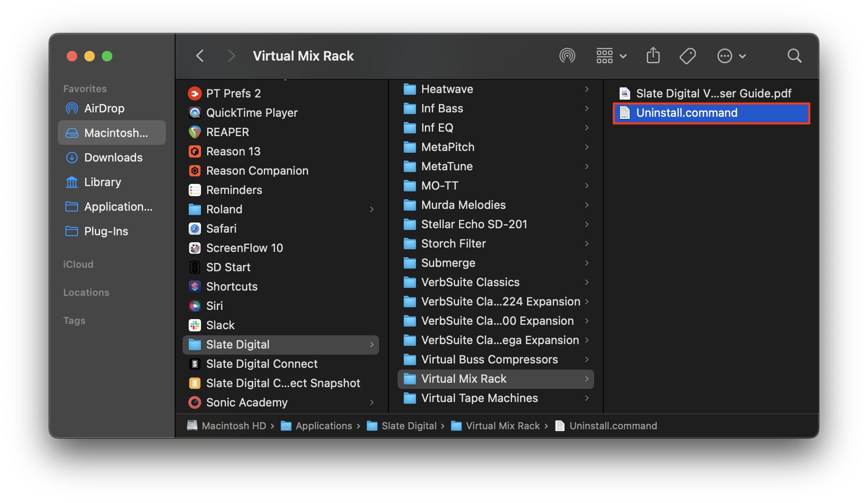This screenshot has width=868, height=503.
Task: Click Macintosh HD in the path bar
Action: [226, 426]
